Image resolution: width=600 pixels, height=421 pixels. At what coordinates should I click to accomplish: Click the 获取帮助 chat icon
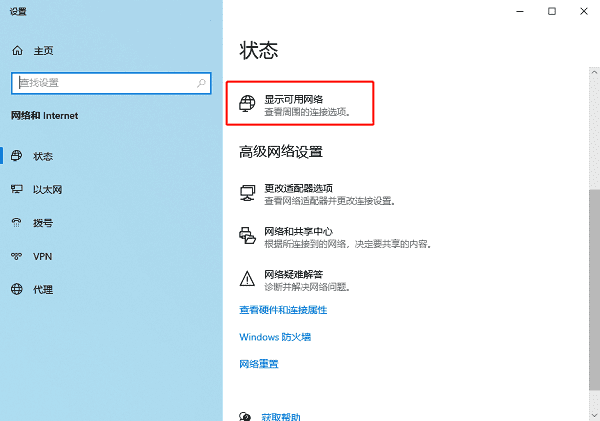click(245, 416)
